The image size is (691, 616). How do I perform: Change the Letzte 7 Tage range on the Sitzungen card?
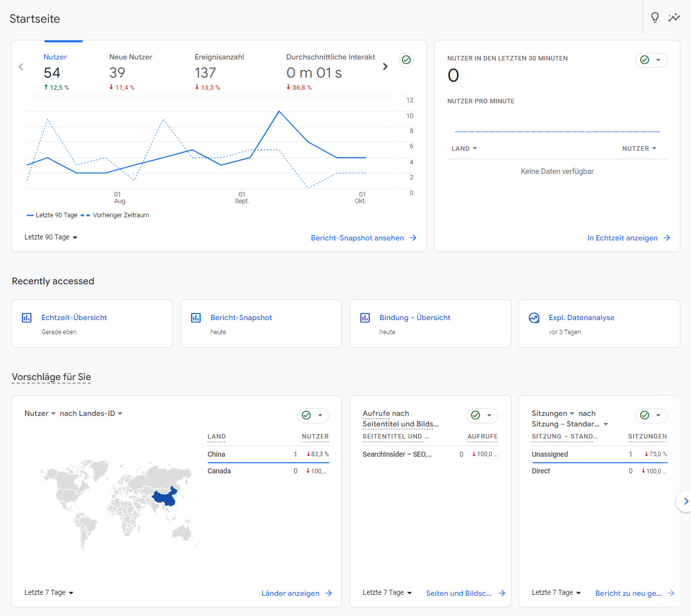pyautogui.click(x=556, y=592)
